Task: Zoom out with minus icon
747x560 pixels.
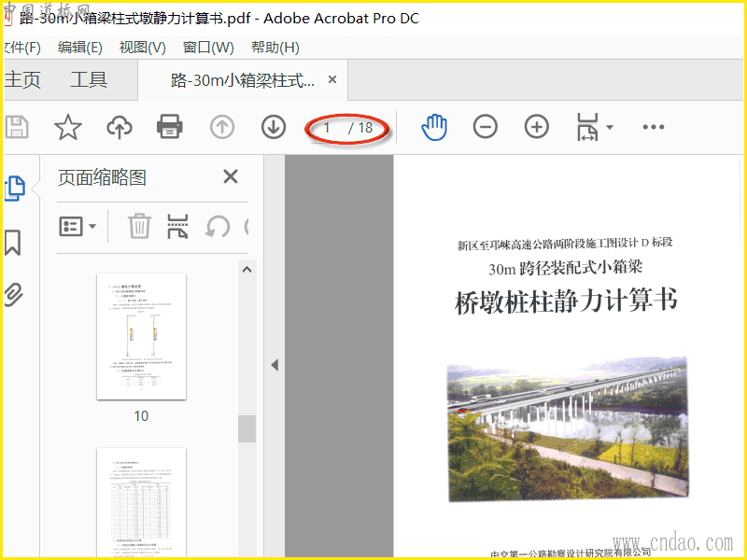Action: click(x=486, y=127)
